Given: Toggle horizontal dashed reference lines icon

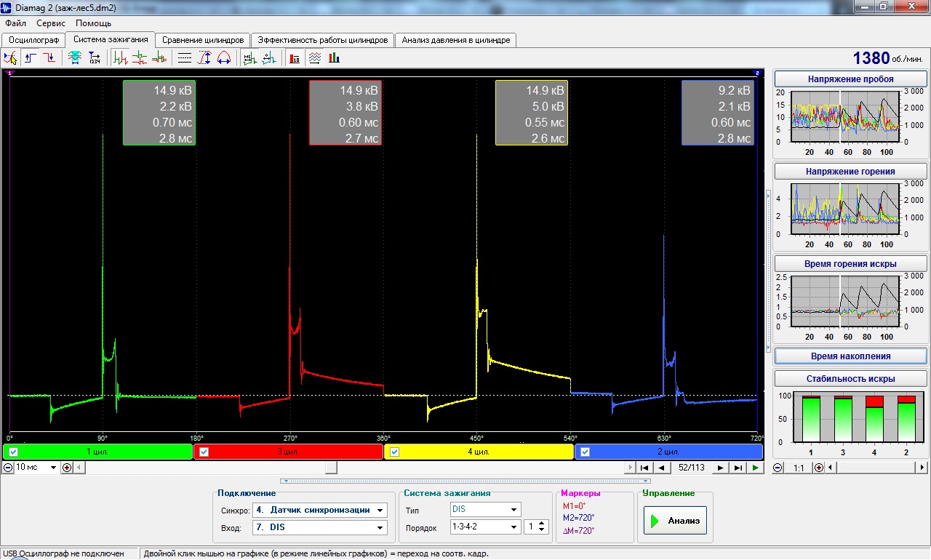Looking at the screenshot, I should tap(185, 58).
